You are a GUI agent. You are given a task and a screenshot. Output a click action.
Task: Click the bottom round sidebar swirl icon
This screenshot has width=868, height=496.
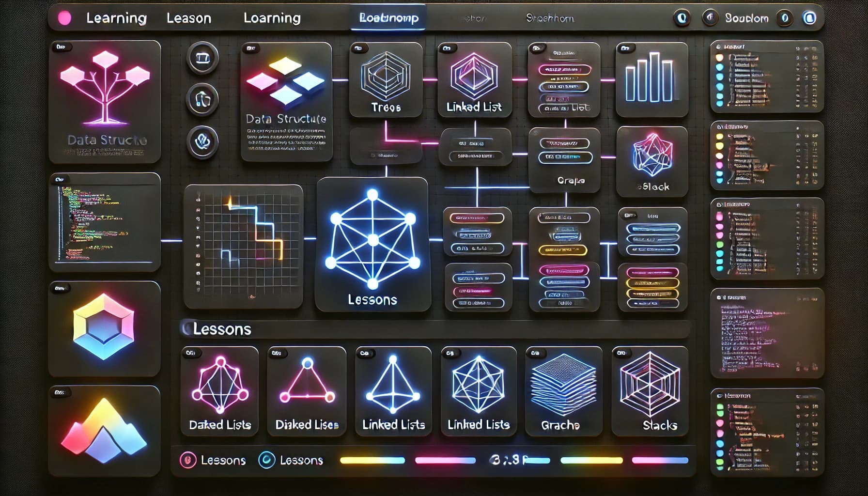pyautogui.click(x=202, y=141)
